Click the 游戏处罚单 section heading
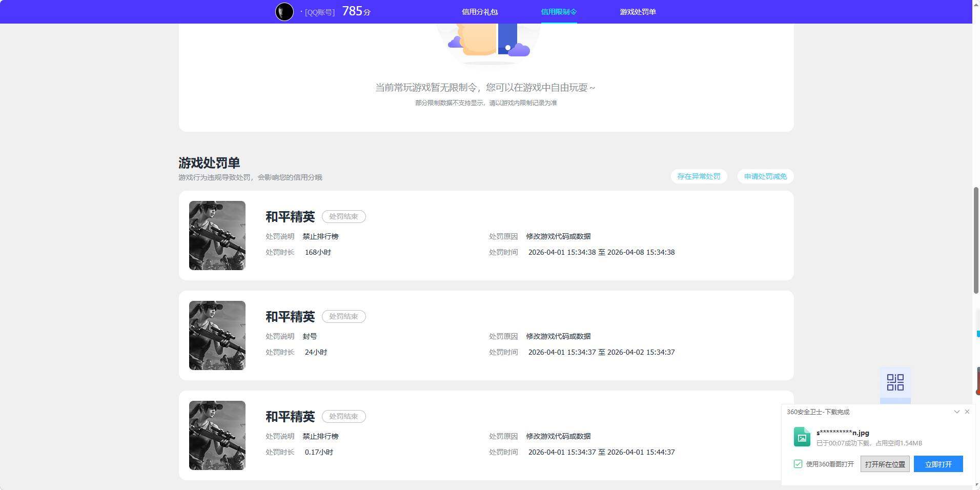This screenshot has height=490, width=980. click(209, 163)
